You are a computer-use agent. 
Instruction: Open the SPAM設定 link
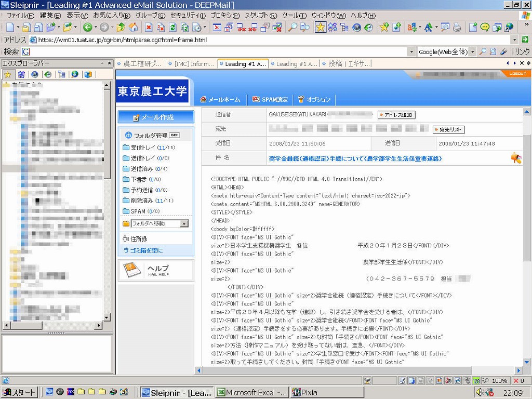point(270,99)
